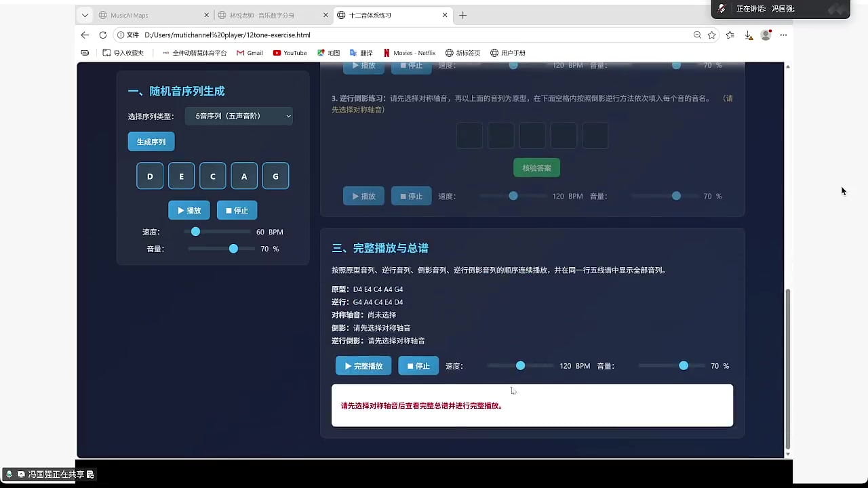This screenshot has width=868, height=488.
Task: Close the MusicAI Maps tab
Action: pos(207,15)
